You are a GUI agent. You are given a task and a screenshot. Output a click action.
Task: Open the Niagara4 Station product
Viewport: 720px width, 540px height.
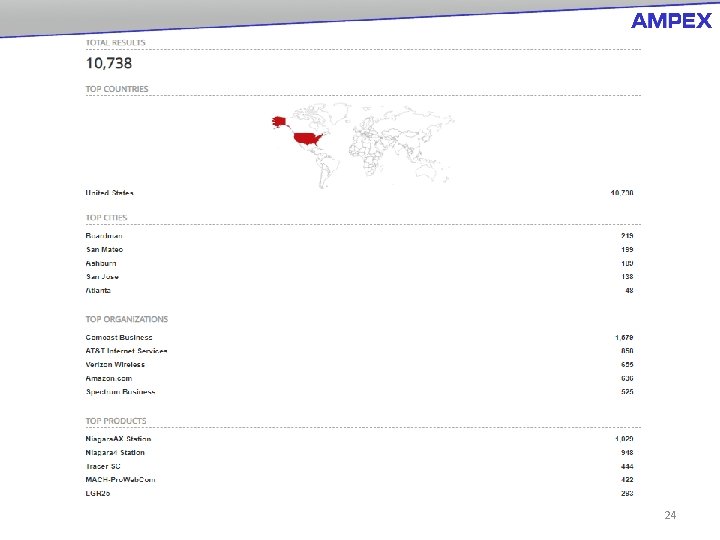pos(115,452)
